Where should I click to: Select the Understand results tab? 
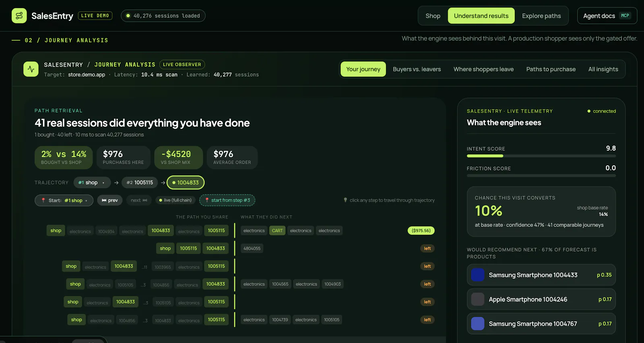tap(481, 16)
